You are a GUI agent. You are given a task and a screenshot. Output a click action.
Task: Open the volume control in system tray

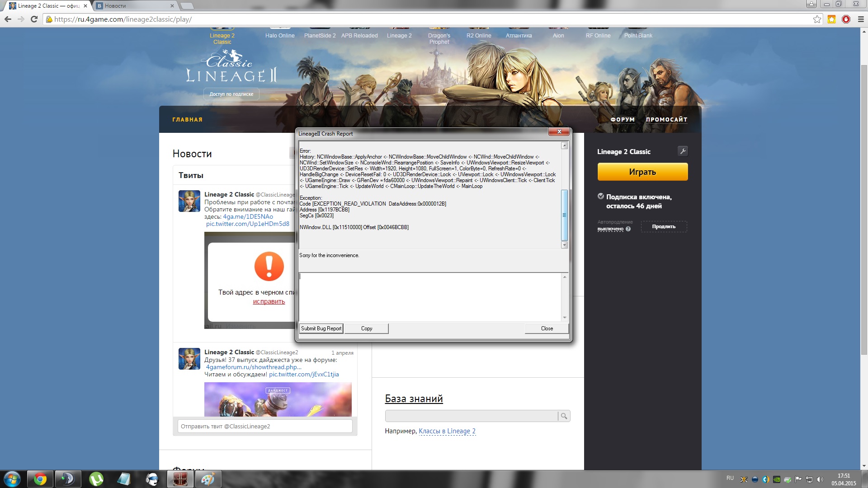[x=820, y=479]
